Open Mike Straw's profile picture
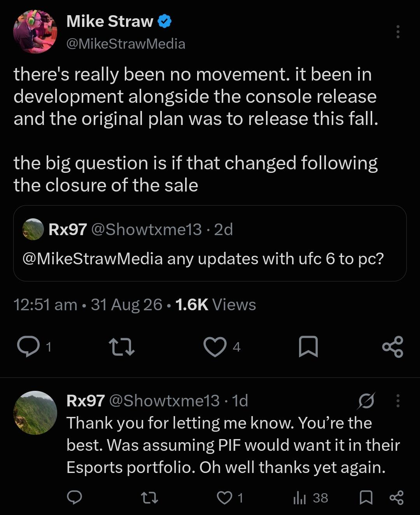Image resolution: width=420 pixels, height=515 pixels. pos(35,32)
